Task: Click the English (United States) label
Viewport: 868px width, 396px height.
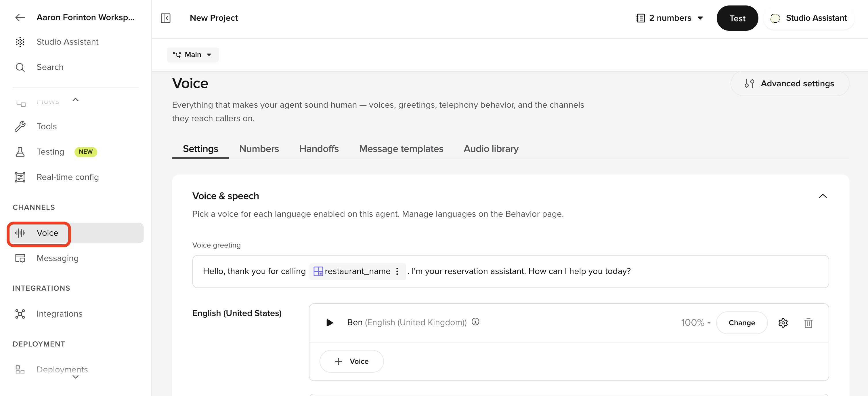Action: pos(237,313)
